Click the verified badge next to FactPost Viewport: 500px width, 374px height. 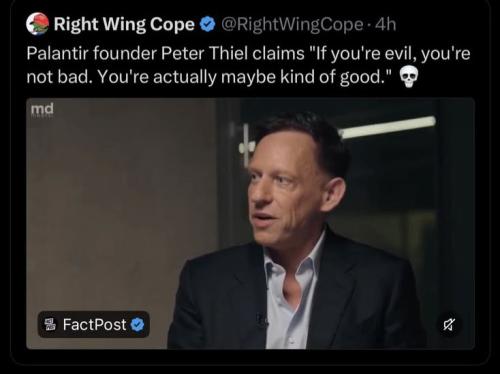(x=137, y=324)
